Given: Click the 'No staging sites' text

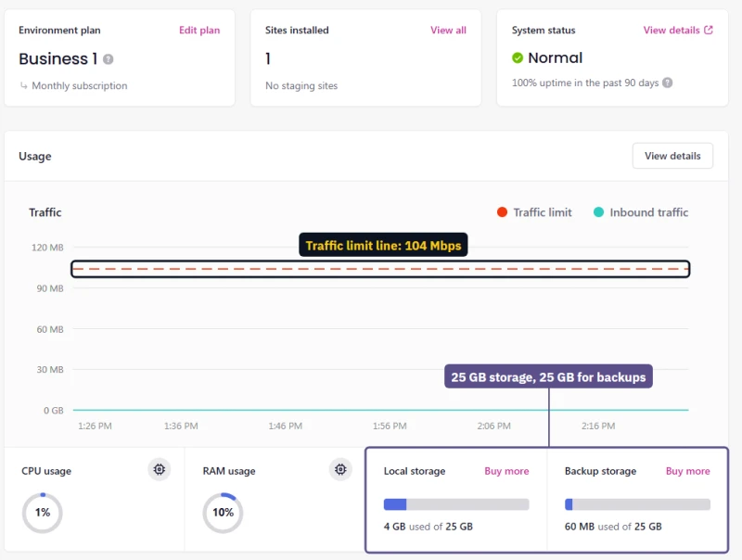Looking at the screenshot, I should pyautogui.click(x=301, y=85).
